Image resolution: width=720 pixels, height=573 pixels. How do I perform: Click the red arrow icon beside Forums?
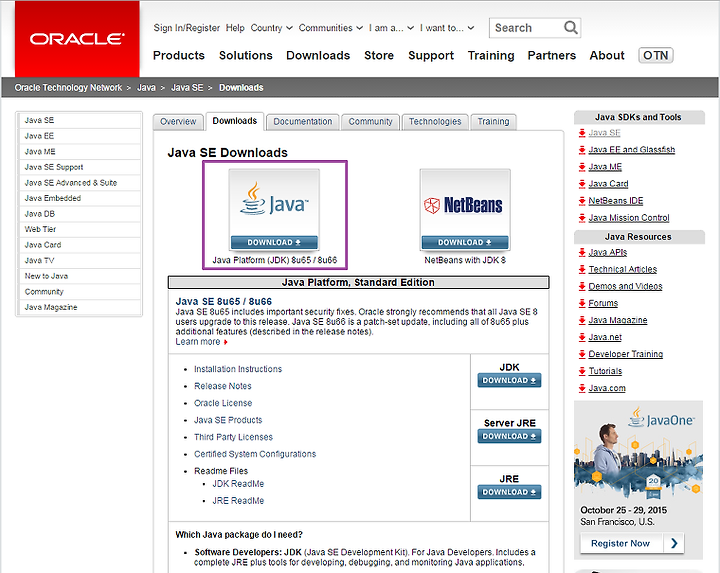pyautogui.click(x=582, y=303)
